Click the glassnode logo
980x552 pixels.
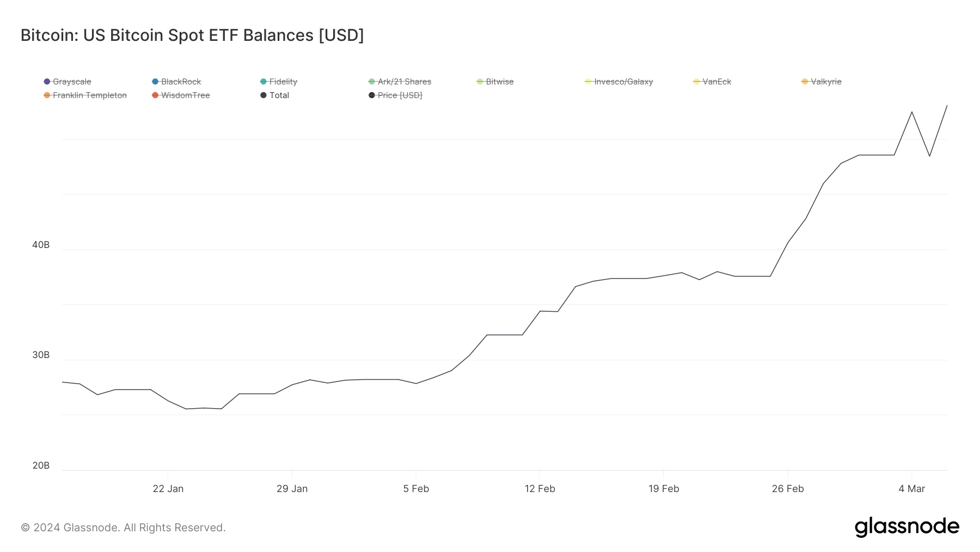(x=907, y=527)
